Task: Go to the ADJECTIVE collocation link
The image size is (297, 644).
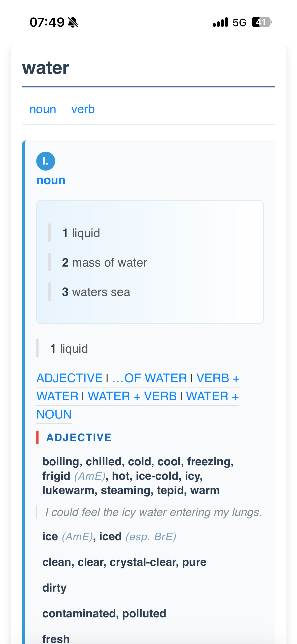Action: tap(70, 378)
